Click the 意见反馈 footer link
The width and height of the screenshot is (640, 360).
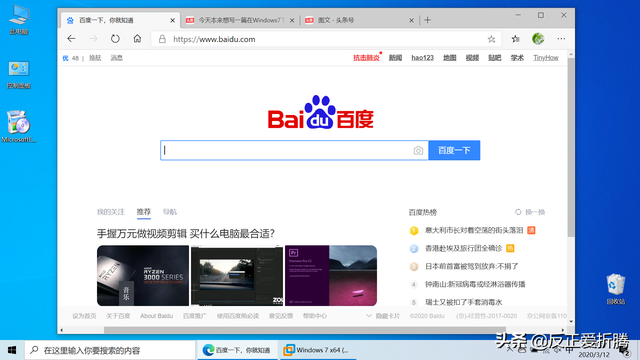[x=281, y=316]
